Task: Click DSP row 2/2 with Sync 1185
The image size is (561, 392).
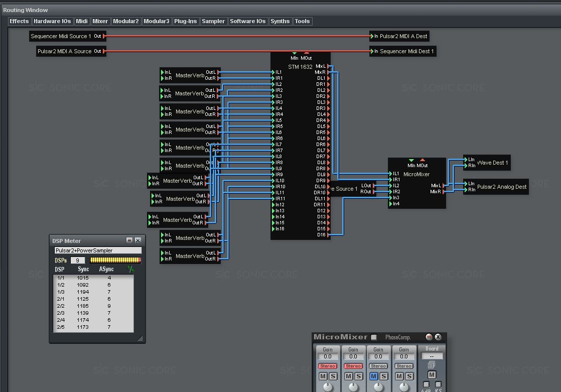Action: [93, 306]
